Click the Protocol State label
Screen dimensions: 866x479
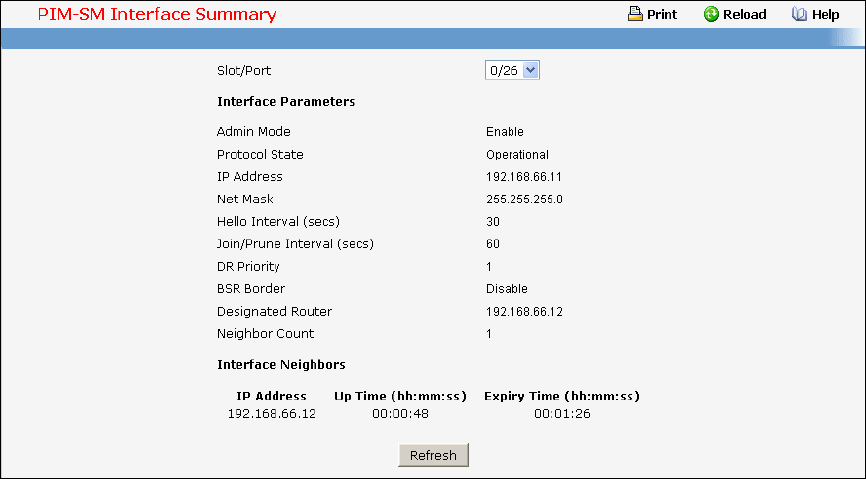(x=260, y=154)
